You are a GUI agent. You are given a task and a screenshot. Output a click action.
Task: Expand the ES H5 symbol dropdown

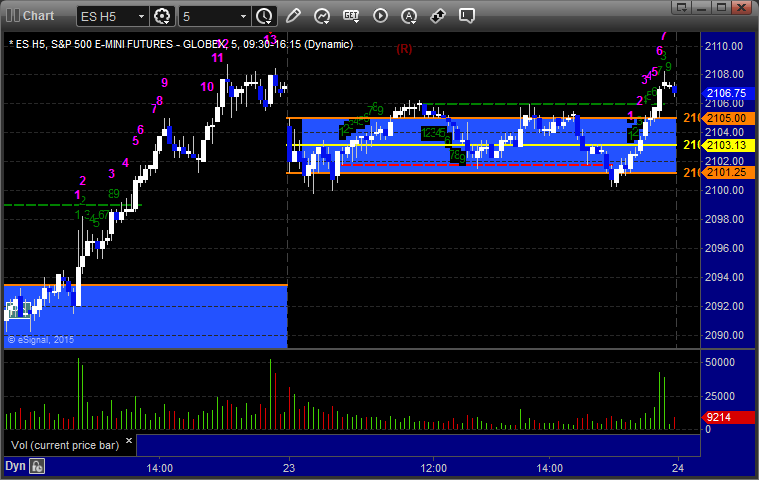point(140,16)
